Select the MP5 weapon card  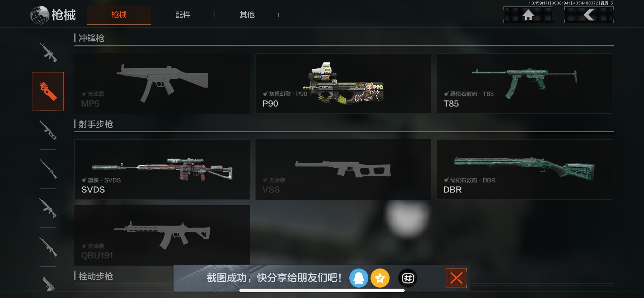coord(162,83)
